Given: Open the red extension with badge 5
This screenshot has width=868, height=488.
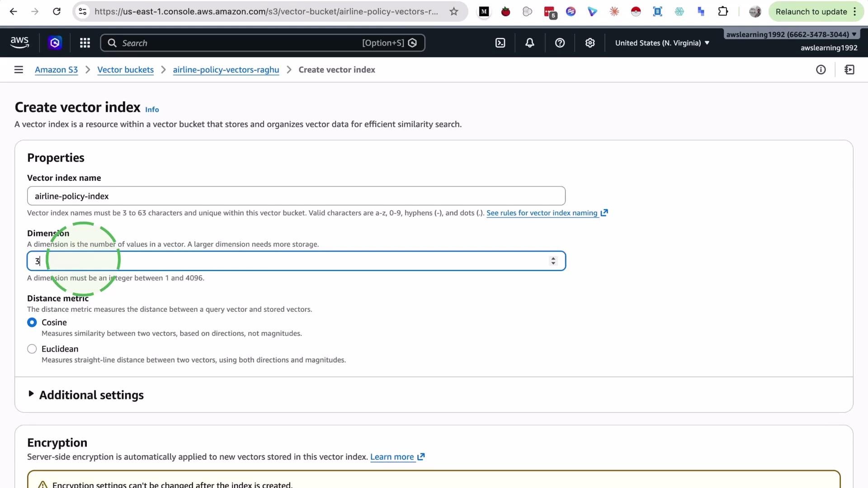Looking at the screenshot, I should coord(550,12).
